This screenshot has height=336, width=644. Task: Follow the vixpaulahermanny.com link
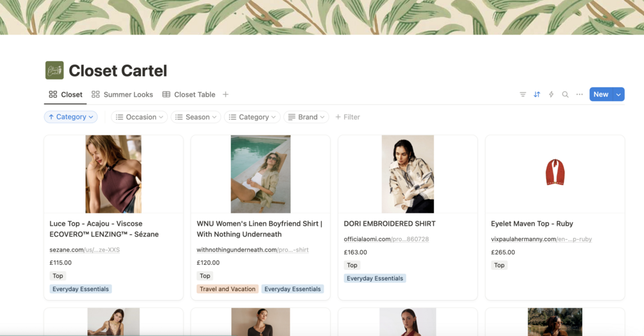(x=541, y=239)
